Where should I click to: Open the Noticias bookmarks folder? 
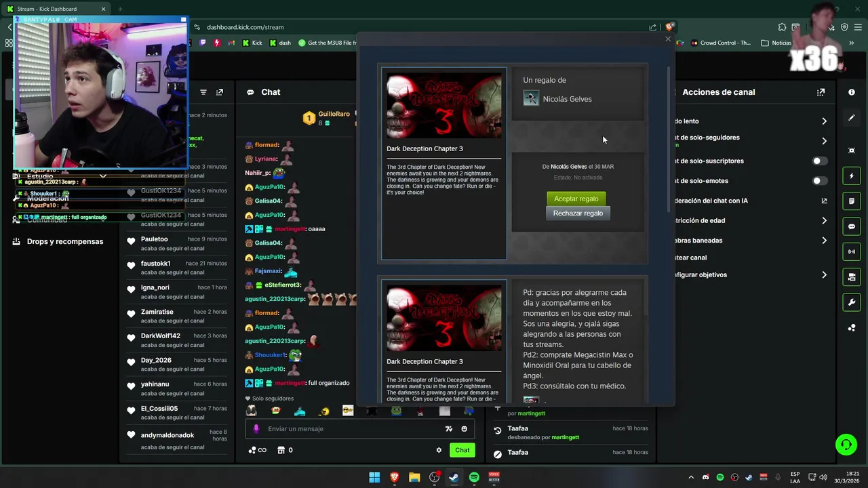coord(776,43)
